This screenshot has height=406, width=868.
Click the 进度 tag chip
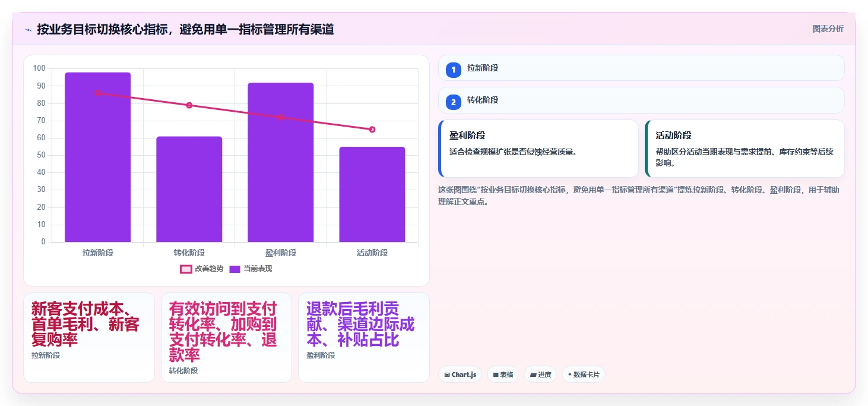pos(540,374)
